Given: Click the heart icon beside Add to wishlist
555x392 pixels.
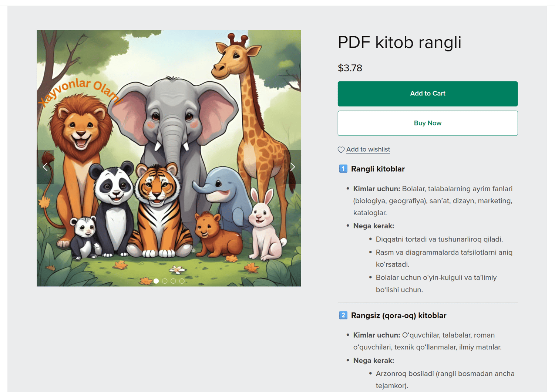Looking at the screenshot, I should coord(341,150).
